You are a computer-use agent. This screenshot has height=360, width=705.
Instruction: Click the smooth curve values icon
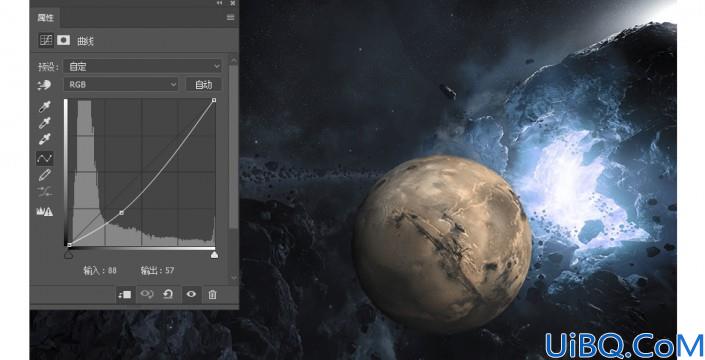coord(45,192)
